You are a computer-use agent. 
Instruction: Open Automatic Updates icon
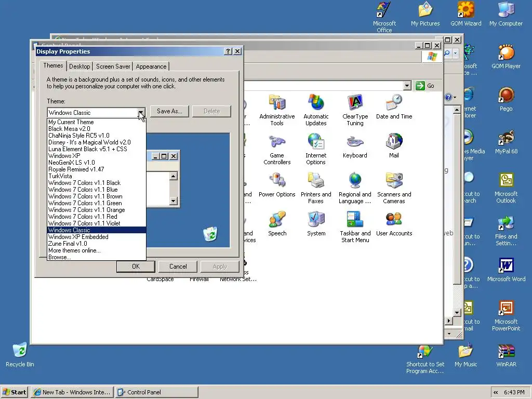[x=316, y=110]
